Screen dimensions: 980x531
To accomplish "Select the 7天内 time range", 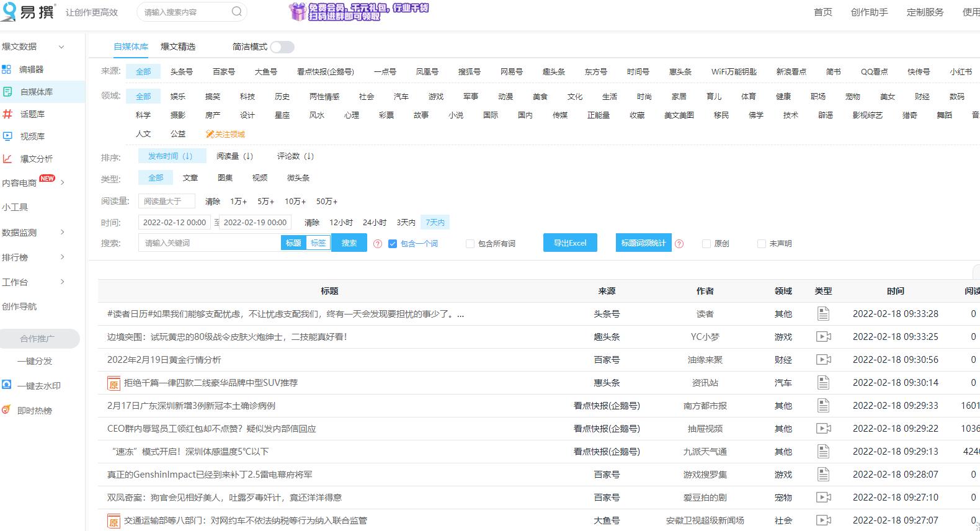I will tap(435, 222).
